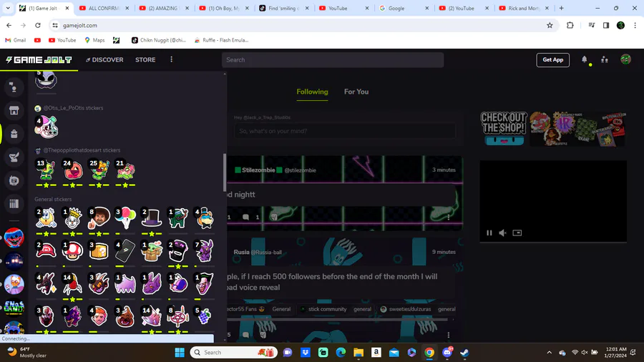Select the balloons sticker
This screenshot has width=644, height=362.
tap(125, 217)
